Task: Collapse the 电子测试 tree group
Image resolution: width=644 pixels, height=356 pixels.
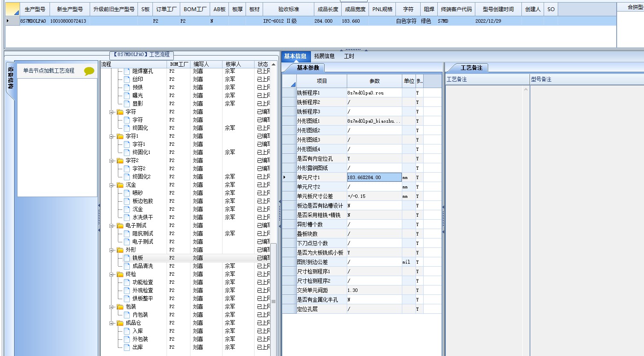Action: 111,226
